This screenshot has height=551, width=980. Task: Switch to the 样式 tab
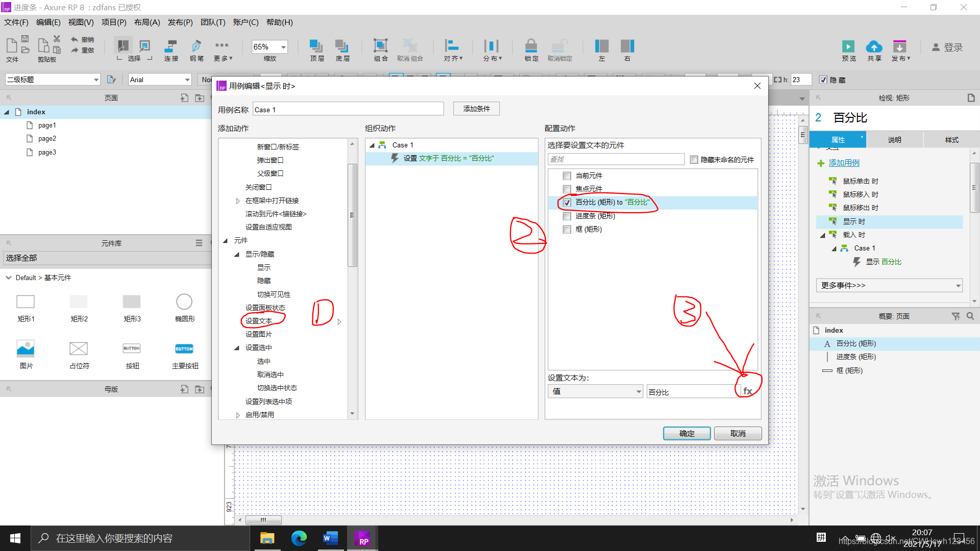[951, 140]
